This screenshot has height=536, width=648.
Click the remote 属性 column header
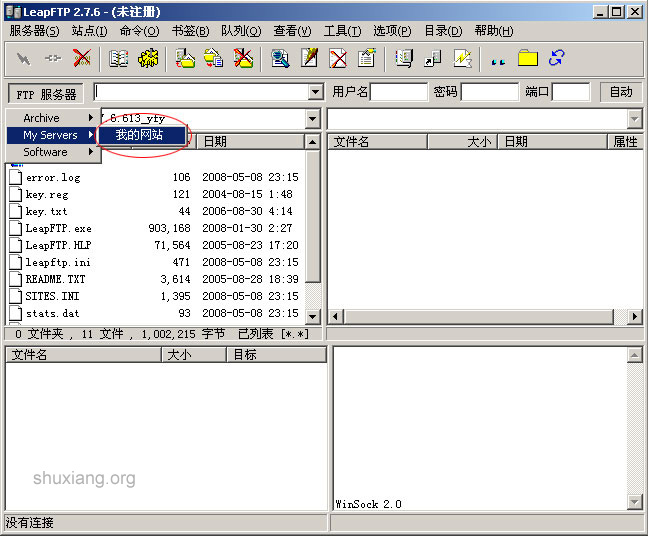(626, 142)
